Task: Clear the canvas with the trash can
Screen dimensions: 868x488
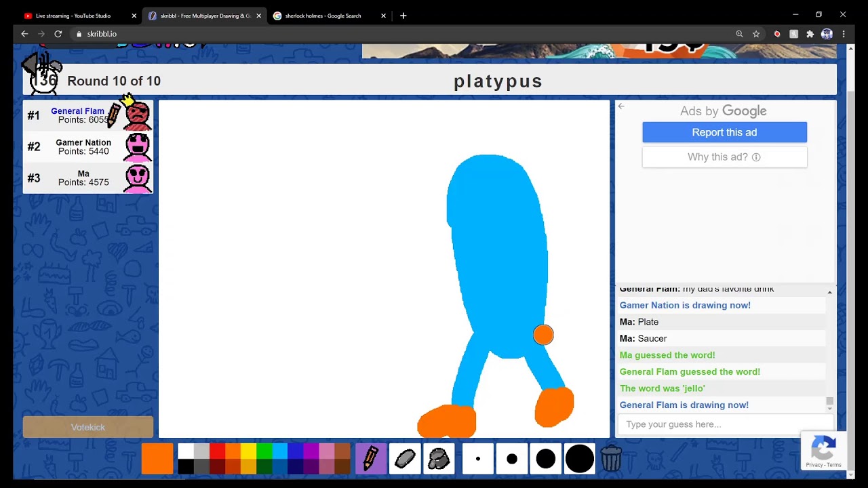Action: coord(611,459)
